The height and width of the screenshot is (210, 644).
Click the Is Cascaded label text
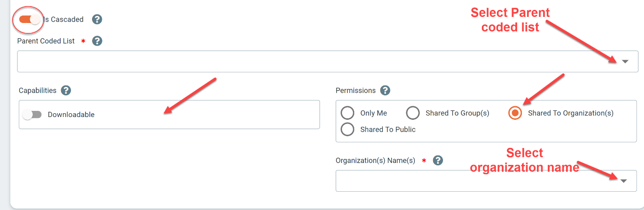click(63, 19)
